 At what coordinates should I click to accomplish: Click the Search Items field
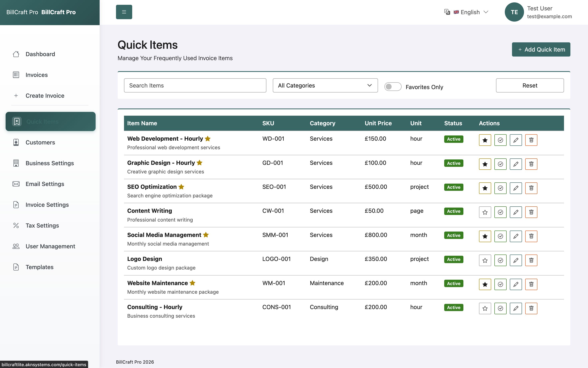(195, 86)
